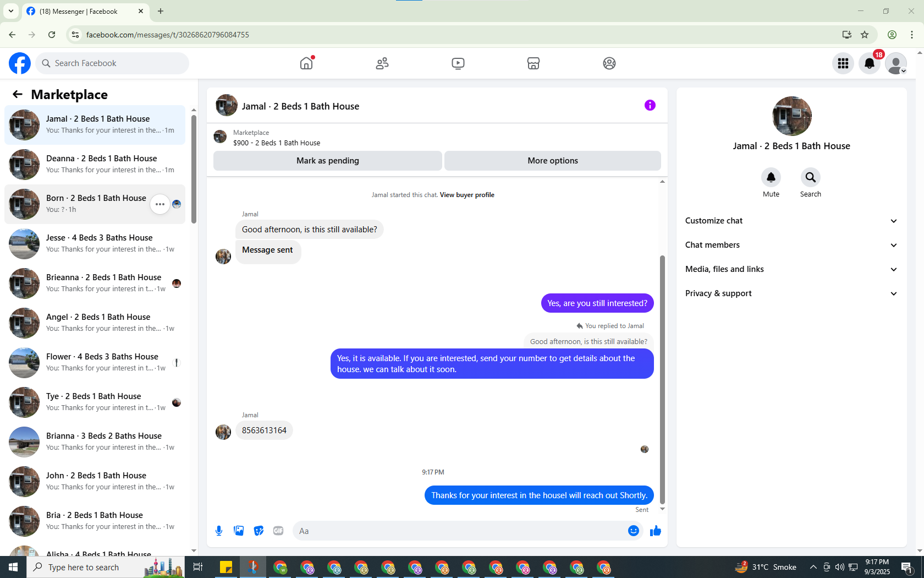The width and height of the screenshot is (924, 578).
Task: Expand Privacy & support section
Action: coord(791,293)
